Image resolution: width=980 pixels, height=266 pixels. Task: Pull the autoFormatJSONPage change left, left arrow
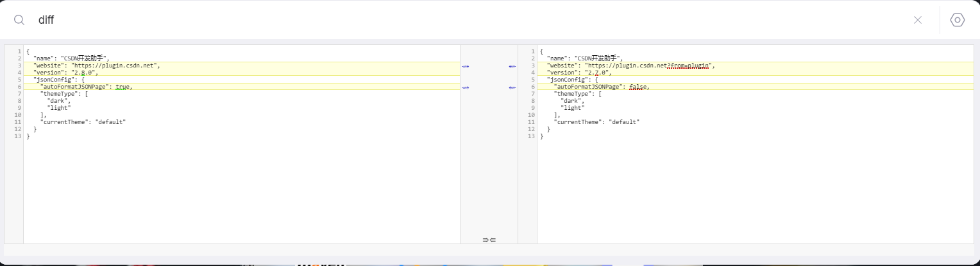pos(512,87)
